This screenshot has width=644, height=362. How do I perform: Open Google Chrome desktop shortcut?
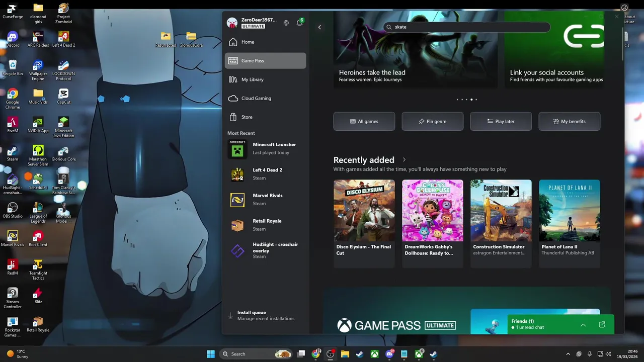(13, 99)
